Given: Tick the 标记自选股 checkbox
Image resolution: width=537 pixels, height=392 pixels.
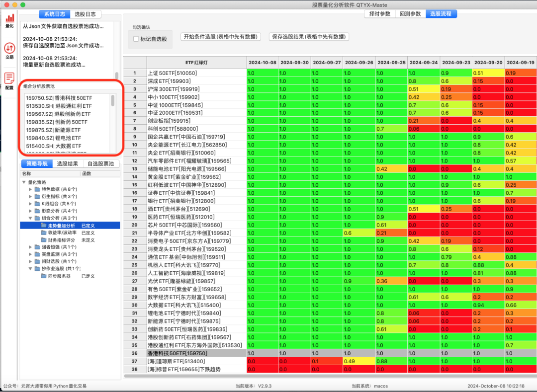Looking at the screenshot, I should (136, 39).
